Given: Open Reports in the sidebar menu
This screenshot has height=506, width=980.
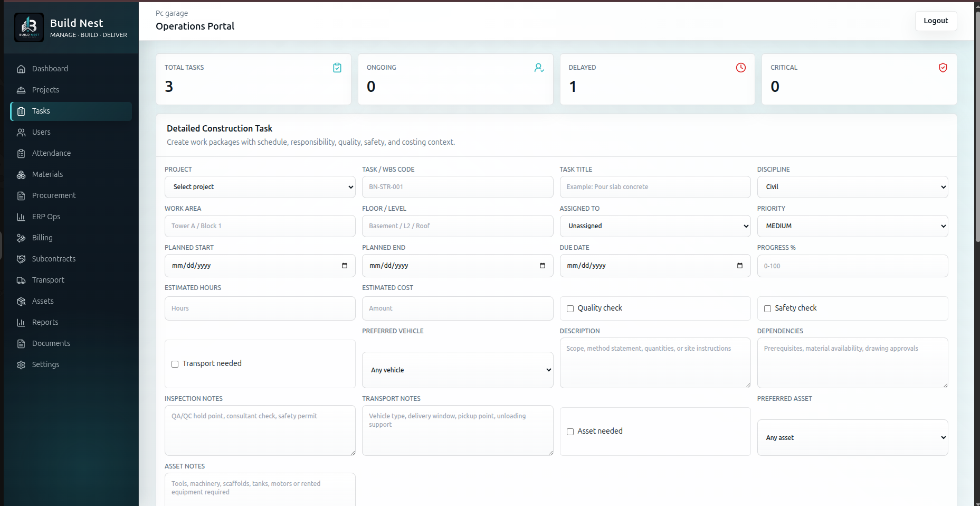Looking at the screenshot, I should tap(71, 322).
